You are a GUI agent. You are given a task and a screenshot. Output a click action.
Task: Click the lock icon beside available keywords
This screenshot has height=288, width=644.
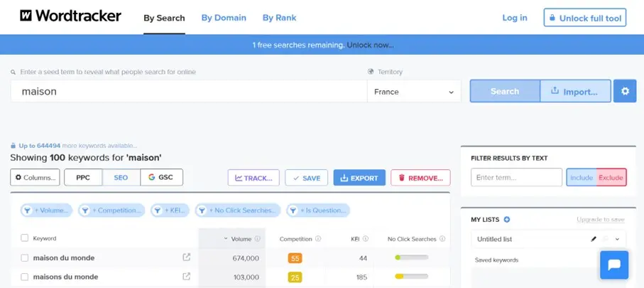(13, 146)
